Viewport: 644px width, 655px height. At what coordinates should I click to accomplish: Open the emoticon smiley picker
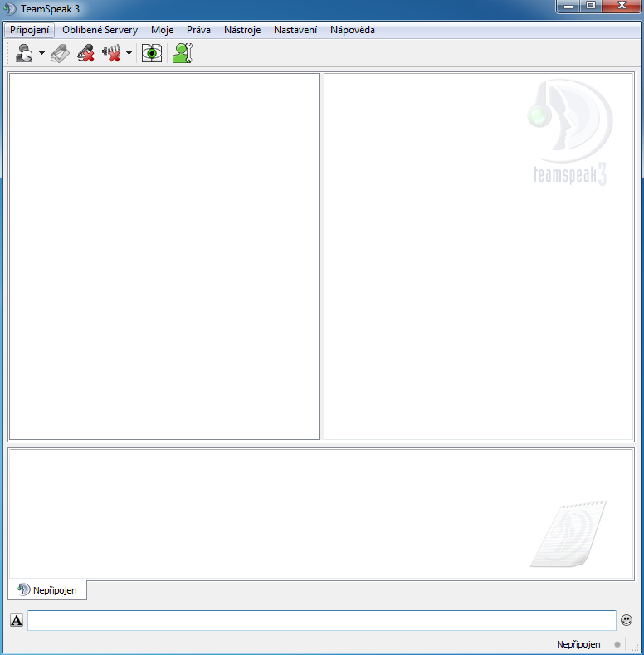[x=626, y=620]
